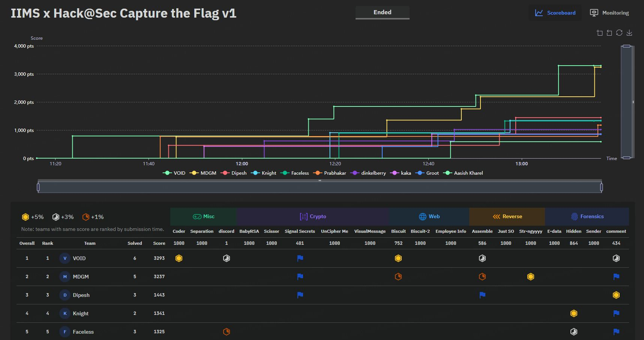Click the VOID team avatar

[65, 258]
